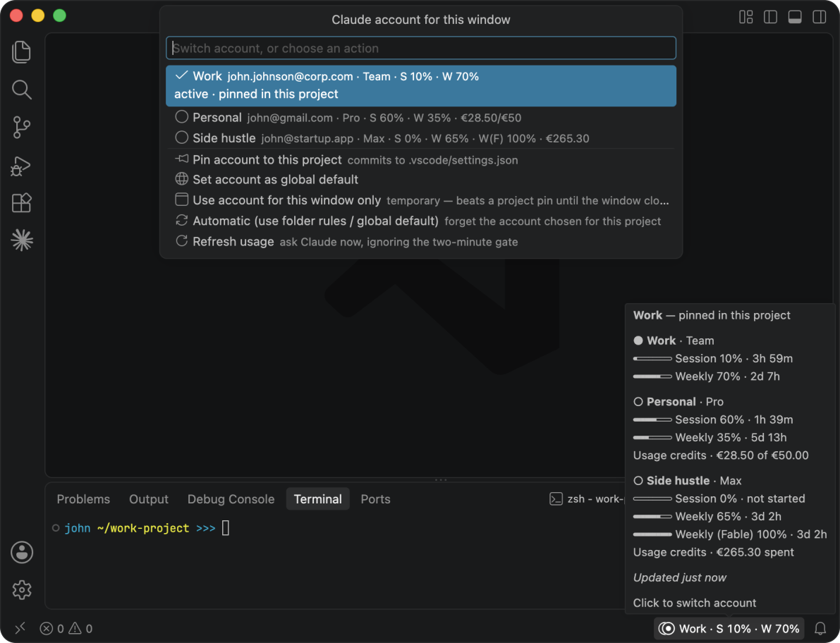
Task: Click 'Claude account for this window' title
Action: click(420, 20)
